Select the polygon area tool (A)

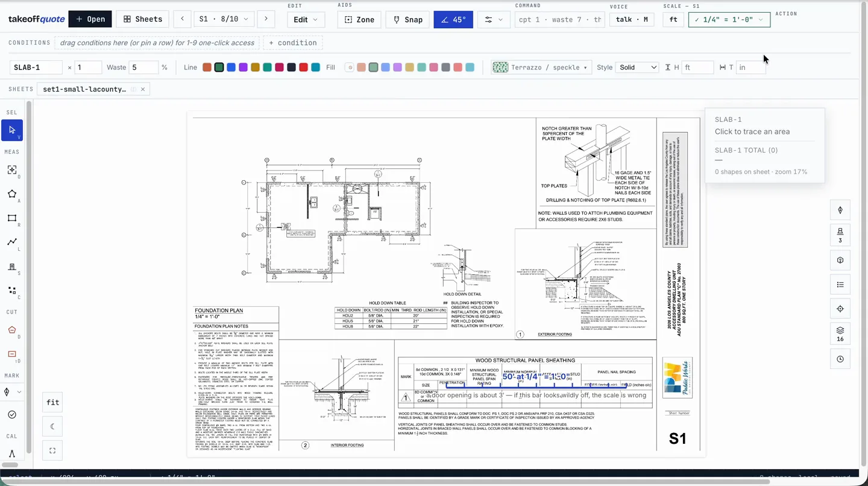point(12,194)
